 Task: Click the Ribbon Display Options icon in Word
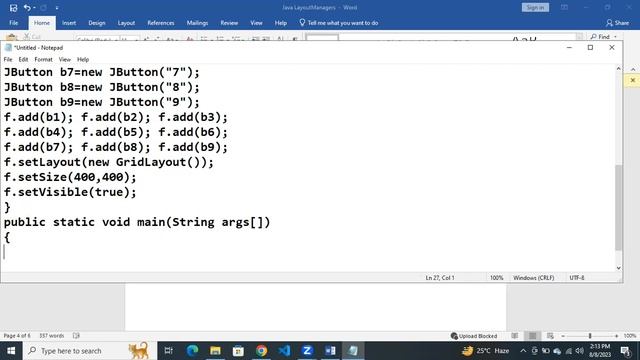coord(564,7)
